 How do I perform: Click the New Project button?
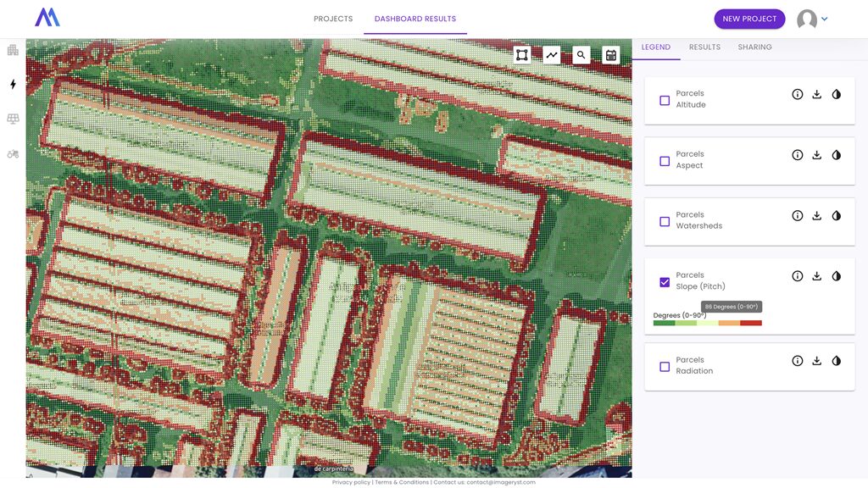click(x=749, y=19)
